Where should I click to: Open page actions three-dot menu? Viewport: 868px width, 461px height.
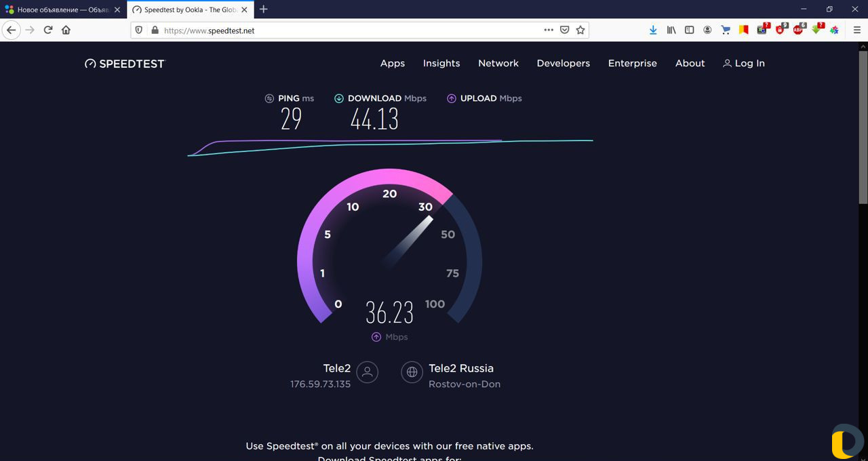[x=549, y=30]
